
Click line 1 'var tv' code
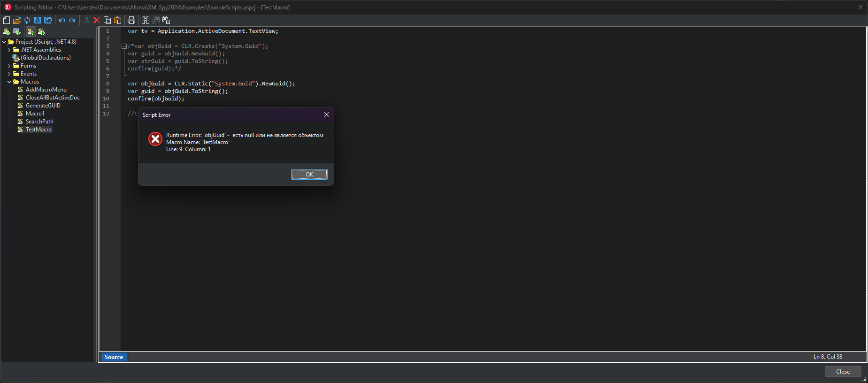click(203, 31)
